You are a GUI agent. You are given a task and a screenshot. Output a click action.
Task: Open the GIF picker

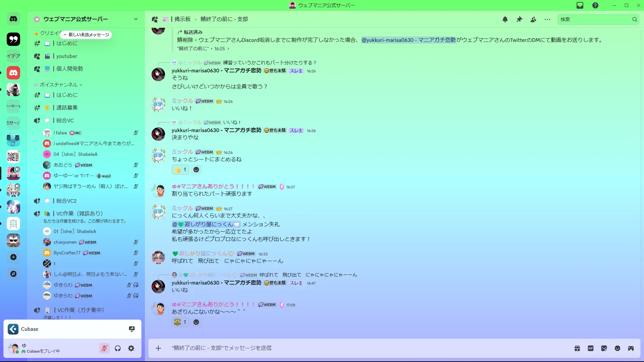(591, 348)
